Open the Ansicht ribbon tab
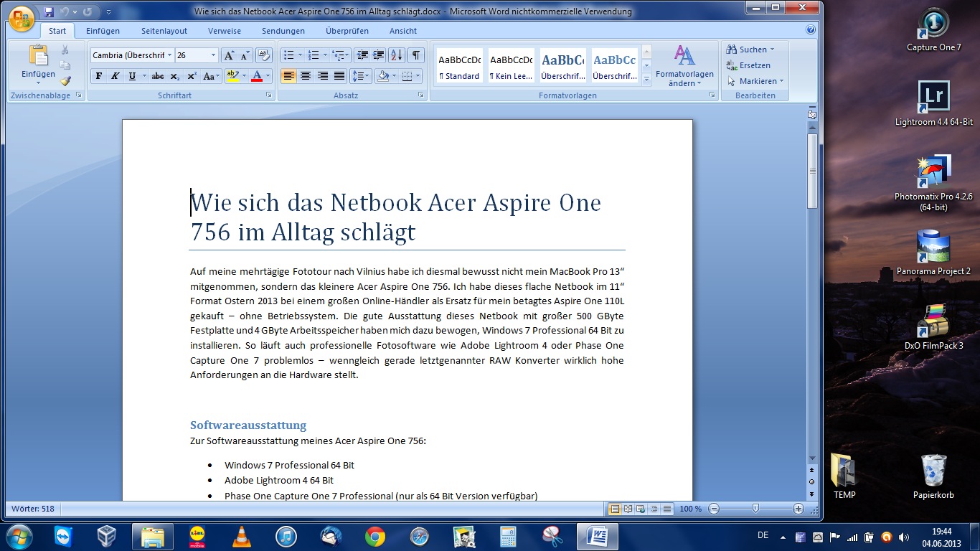 403,31
